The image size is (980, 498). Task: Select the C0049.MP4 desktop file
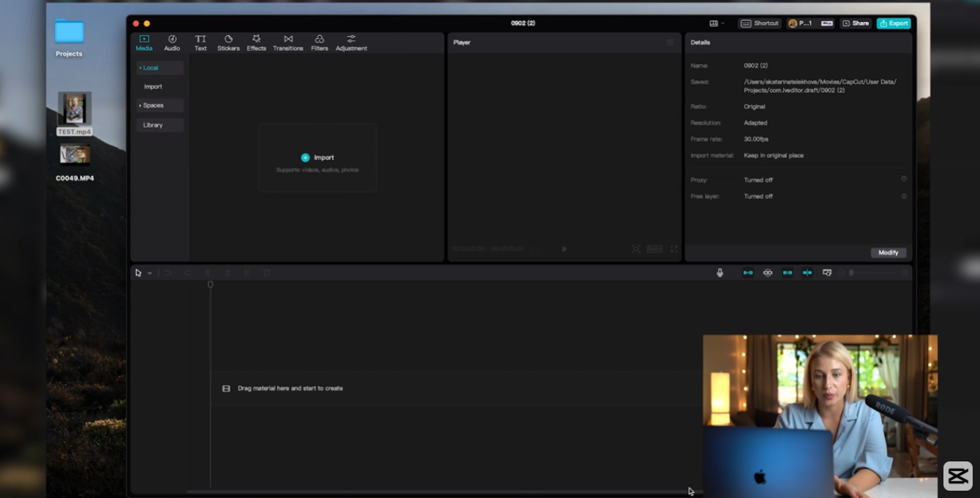(75, 162)
